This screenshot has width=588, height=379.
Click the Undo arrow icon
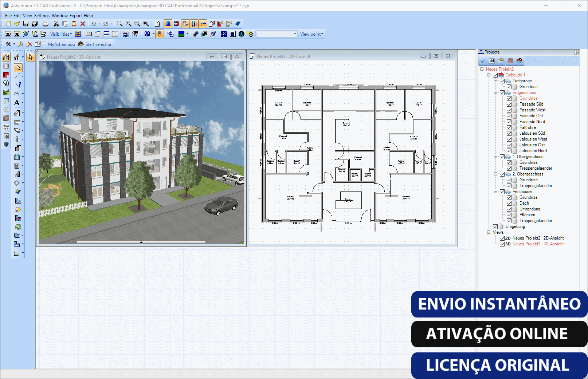pos(94,24)
